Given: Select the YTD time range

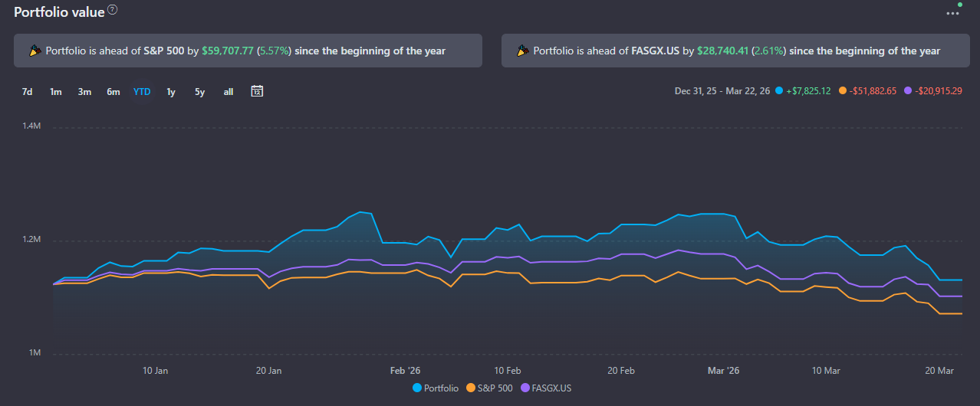Looking at the screenshot, I should coord(142,92).
